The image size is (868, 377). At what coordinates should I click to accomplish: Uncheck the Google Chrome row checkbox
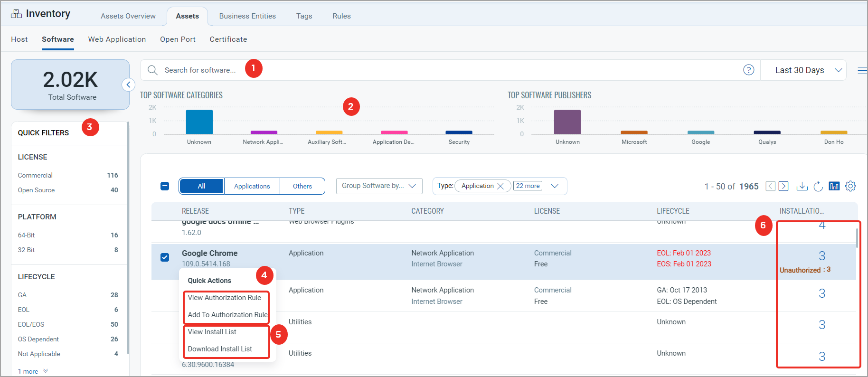[165, 257]
